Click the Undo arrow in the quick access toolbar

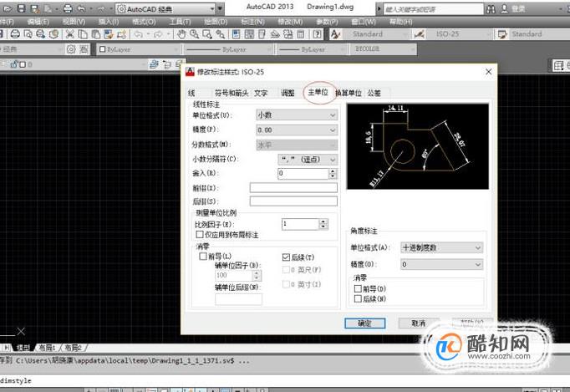click(x=82, y=8)
